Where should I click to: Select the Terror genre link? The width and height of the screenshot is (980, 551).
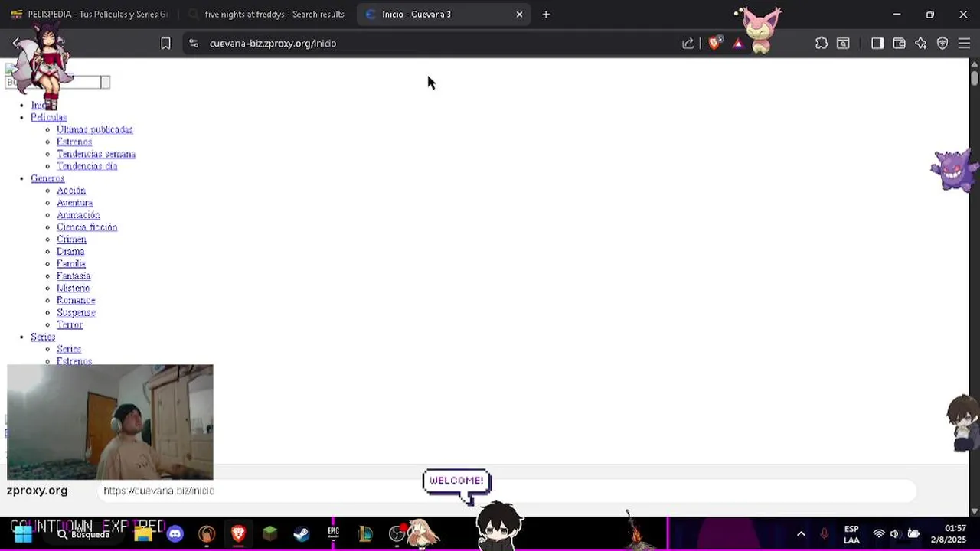[x=70, y=325]
